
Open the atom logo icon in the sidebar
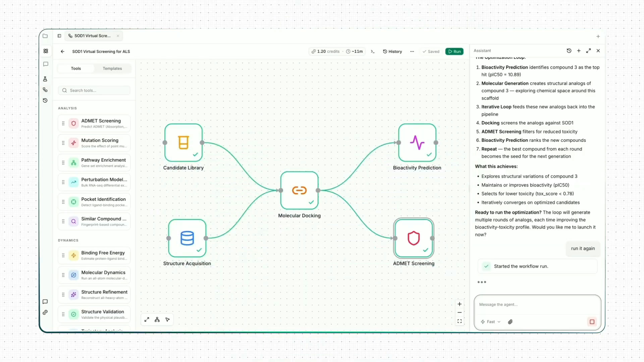[46, 51]
